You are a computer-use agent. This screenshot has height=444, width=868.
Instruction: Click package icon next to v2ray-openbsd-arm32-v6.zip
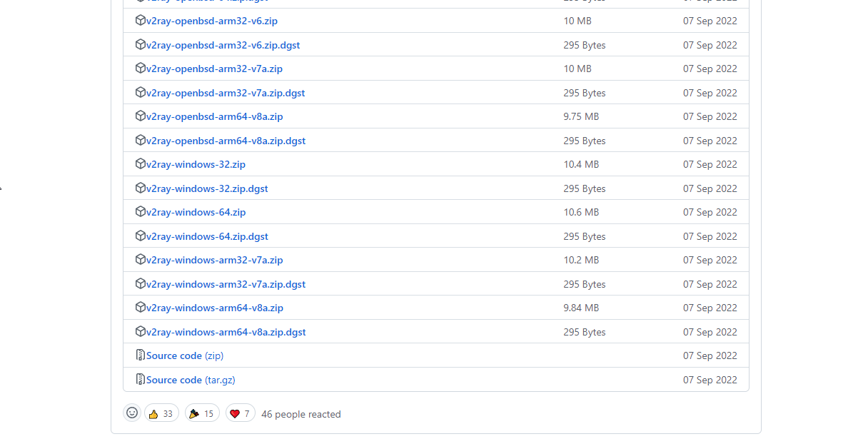click(141, 21)
